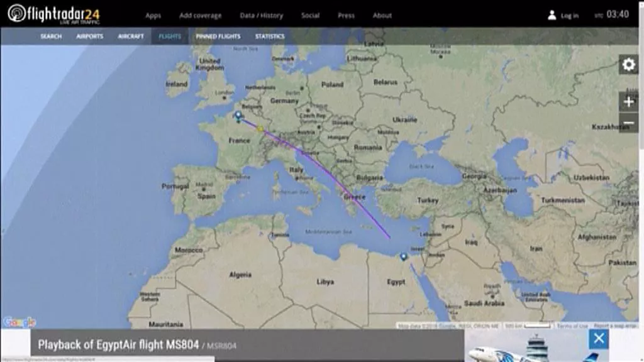Viewport: 644px width, 362px height.
Task: Click the Paris origin airport marker
Action: [x=238, y=116]
